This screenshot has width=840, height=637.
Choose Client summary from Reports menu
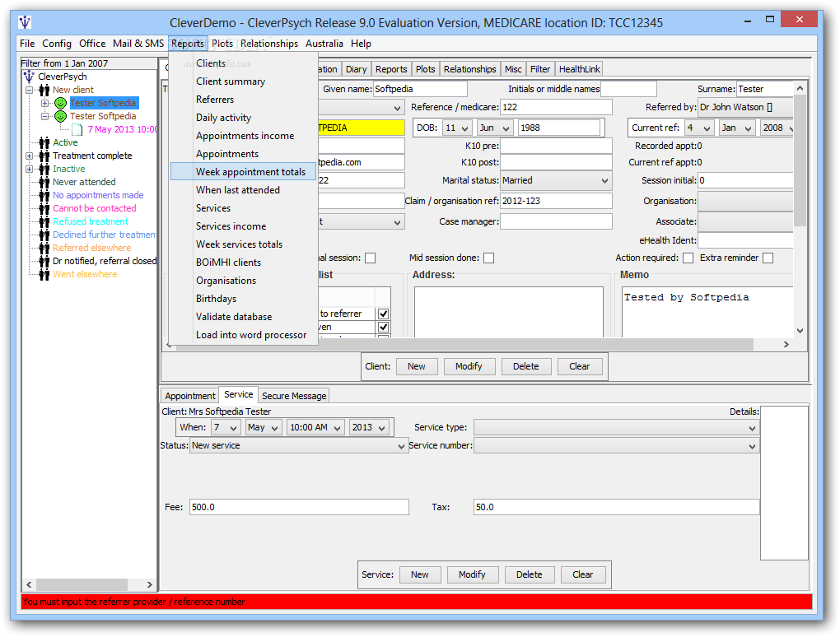244,81
